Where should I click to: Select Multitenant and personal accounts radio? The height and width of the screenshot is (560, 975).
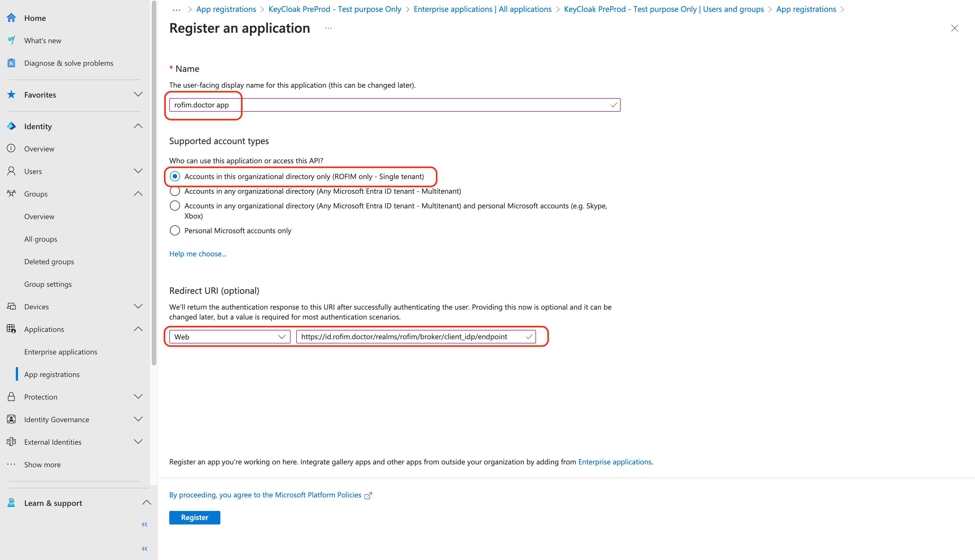pyautogui.click(x=175, y=206)
